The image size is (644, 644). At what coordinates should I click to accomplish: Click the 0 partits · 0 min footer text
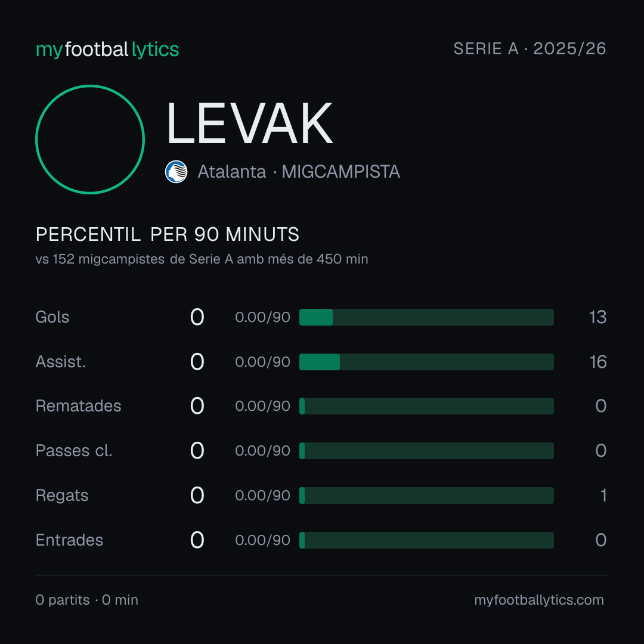(86, 600)
